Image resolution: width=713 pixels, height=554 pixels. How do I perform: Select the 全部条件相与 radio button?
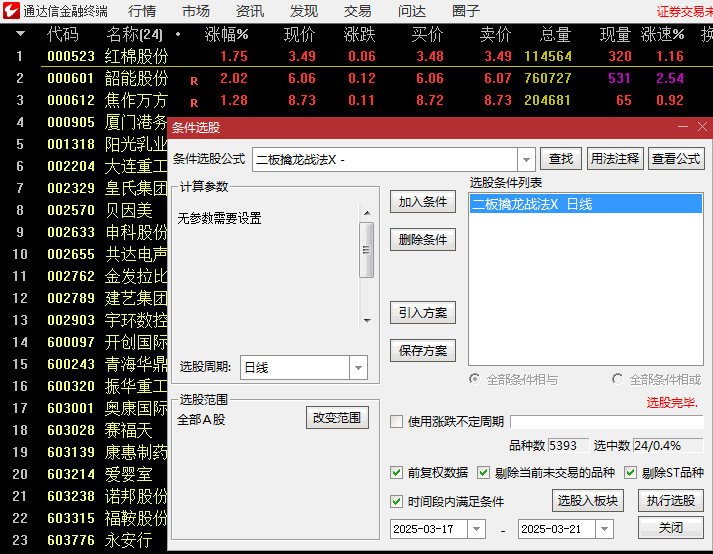click(474, 379)
